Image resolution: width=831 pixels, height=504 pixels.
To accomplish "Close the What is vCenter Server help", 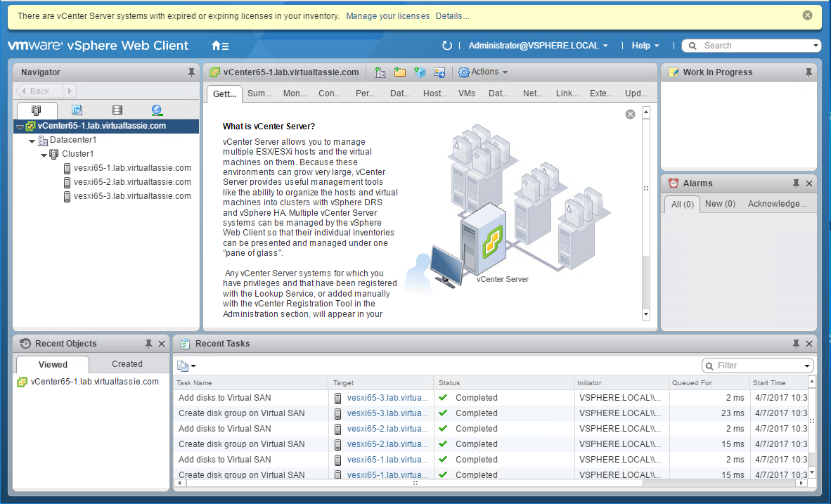I will [x=630, y=114].
